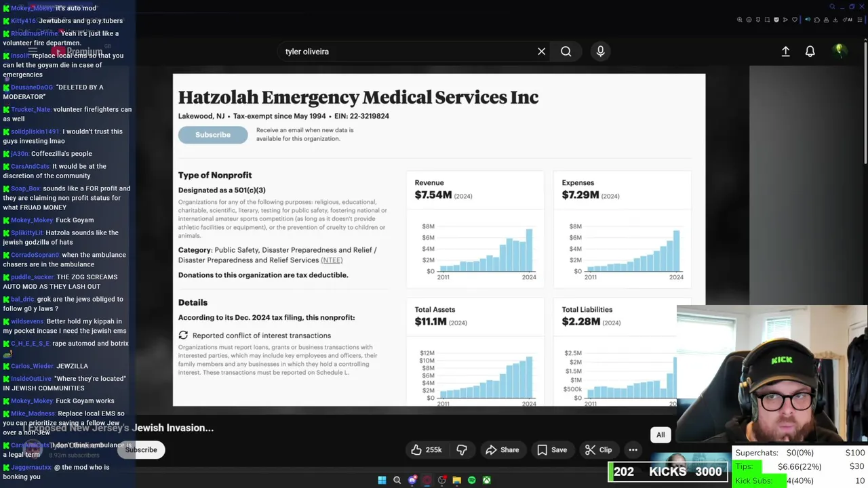The height and width of the screenshot is (488, 868).
Task: Click the 'Designated as a 501(c)(3)' text
Action: coord(222,190)
